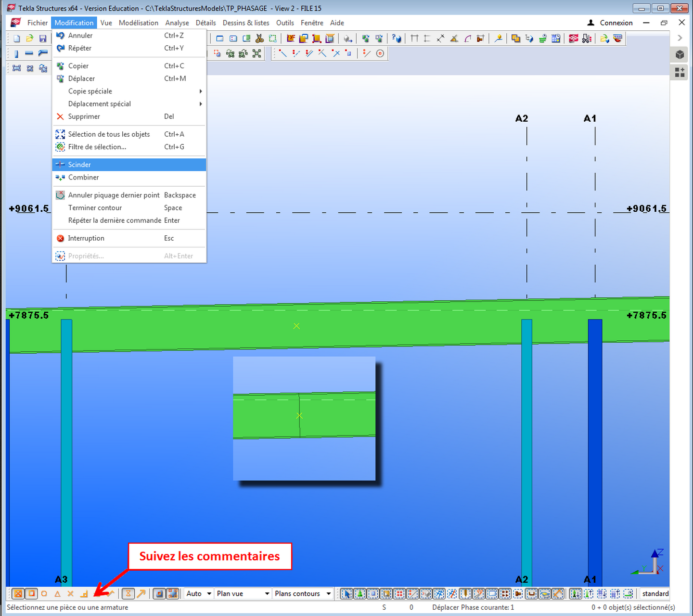This screenshot has width=693, height=616.
Task: Click the calendar with clock icon
Action: point(556,38)
